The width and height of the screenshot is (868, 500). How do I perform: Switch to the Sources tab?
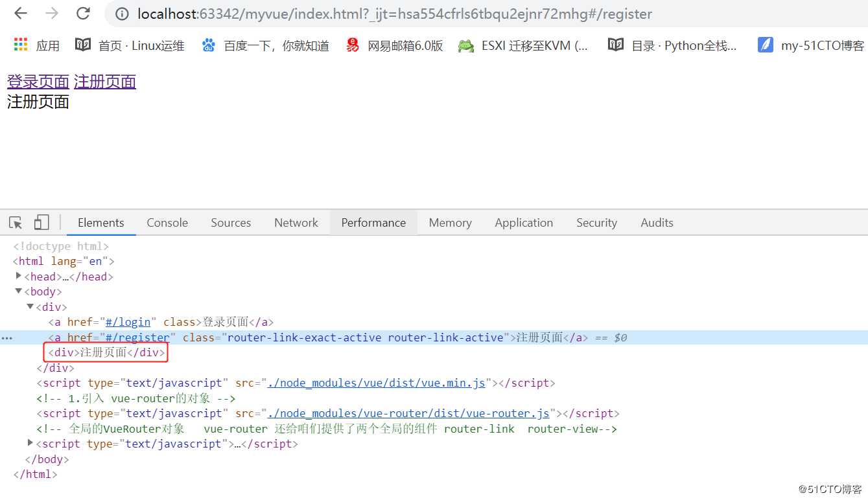pos(231,223)
